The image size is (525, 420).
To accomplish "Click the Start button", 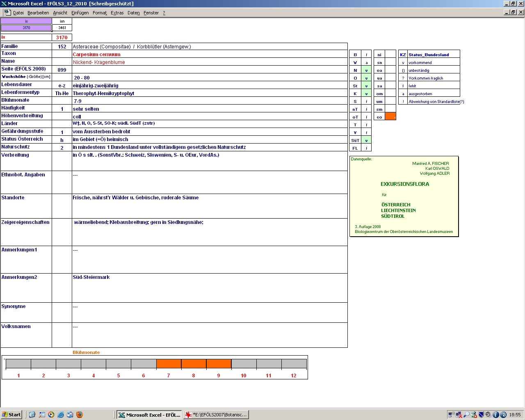I will click(x=11, y=415).
